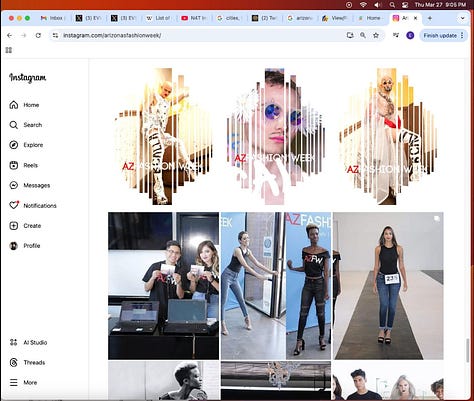Switch to the YouTube tab
Viewport: 474px width, 401px height.
click(194, 18)
